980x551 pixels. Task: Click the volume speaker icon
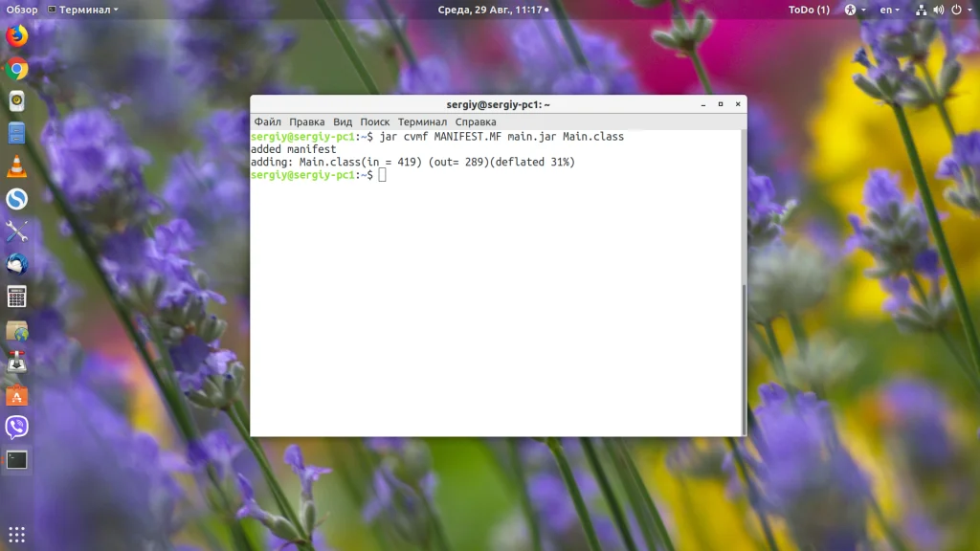pos(938,10)
